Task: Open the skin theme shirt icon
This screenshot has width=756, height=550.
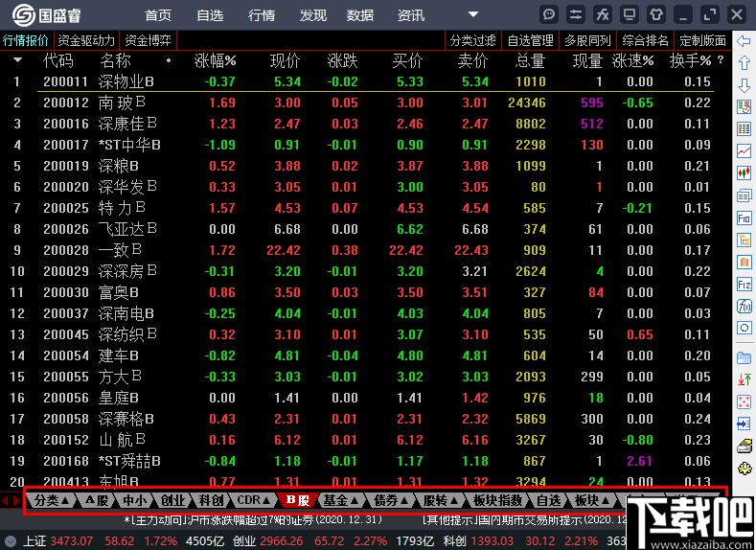Action: point(656,14)
